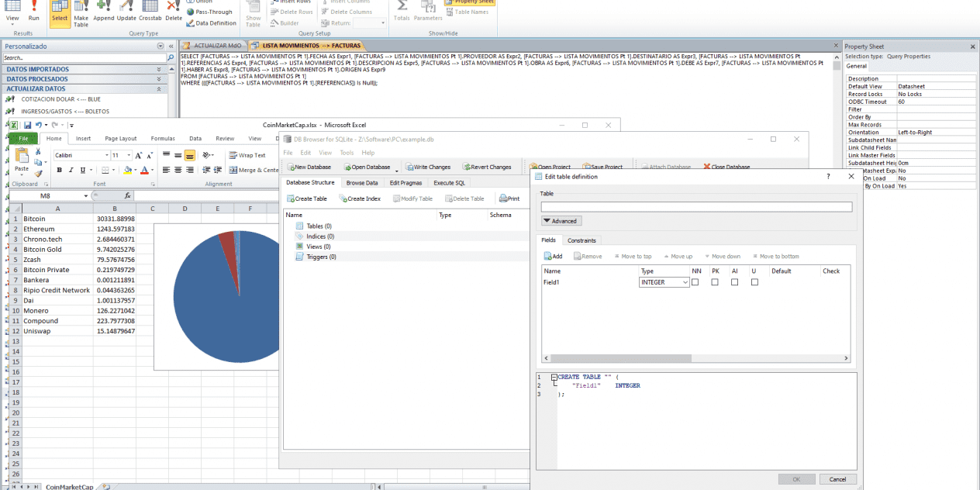Image resolution: width=980 pixels, height=490 pixels.
Task: Click Create Table in DB Browser
Action: [306, 198]
